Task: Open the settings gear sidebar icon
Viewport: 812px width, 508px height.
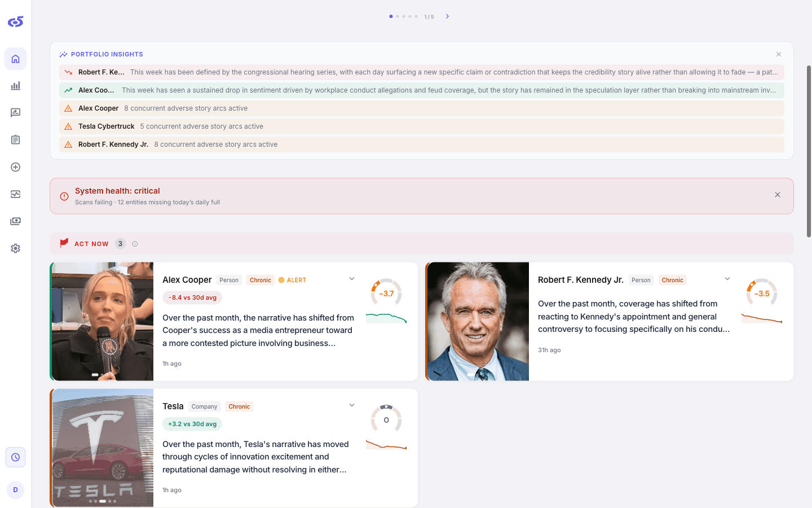Action: pyautogui.click(x=15, y=248)
